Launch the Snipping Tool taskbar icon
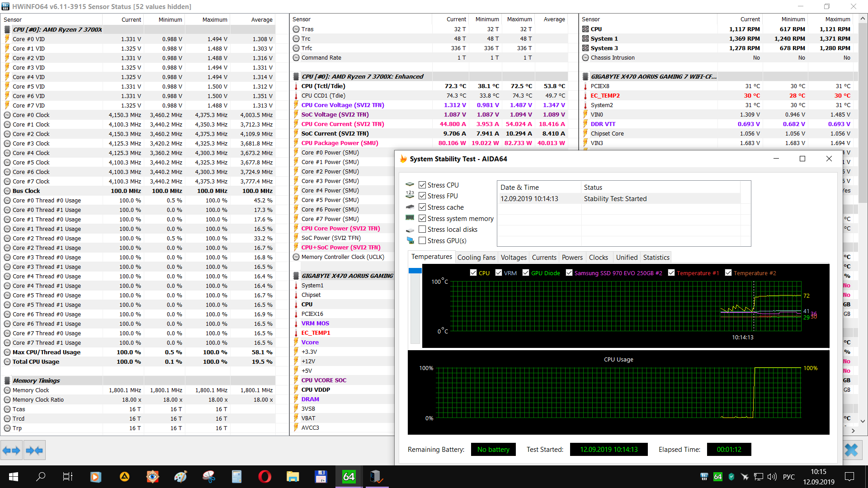The height and width of the screenshot is (488, 868). 209,476
